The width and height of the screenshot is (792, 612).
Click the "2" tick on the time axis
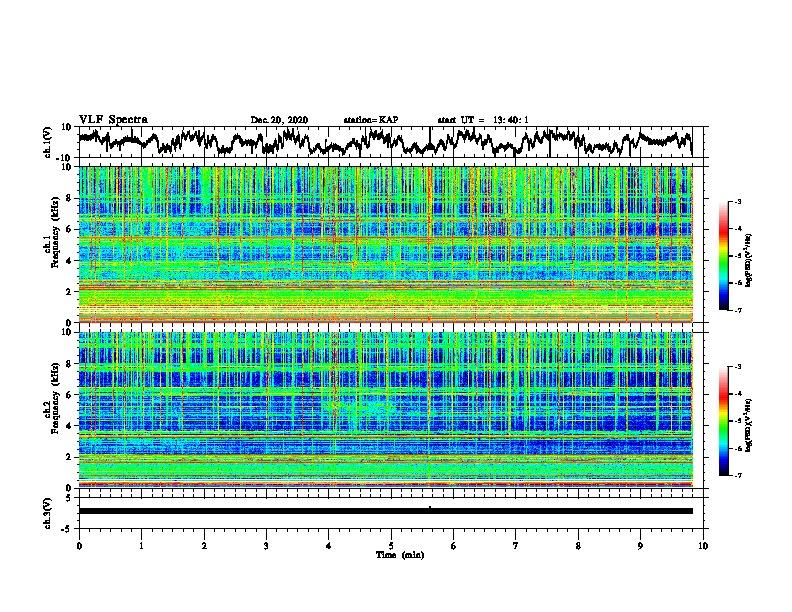(x=204, y=546)
